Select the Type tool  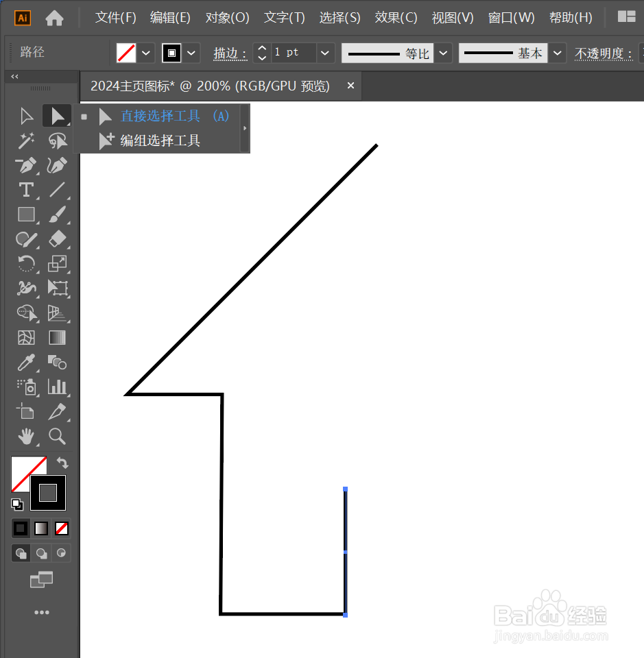point(26,190)
